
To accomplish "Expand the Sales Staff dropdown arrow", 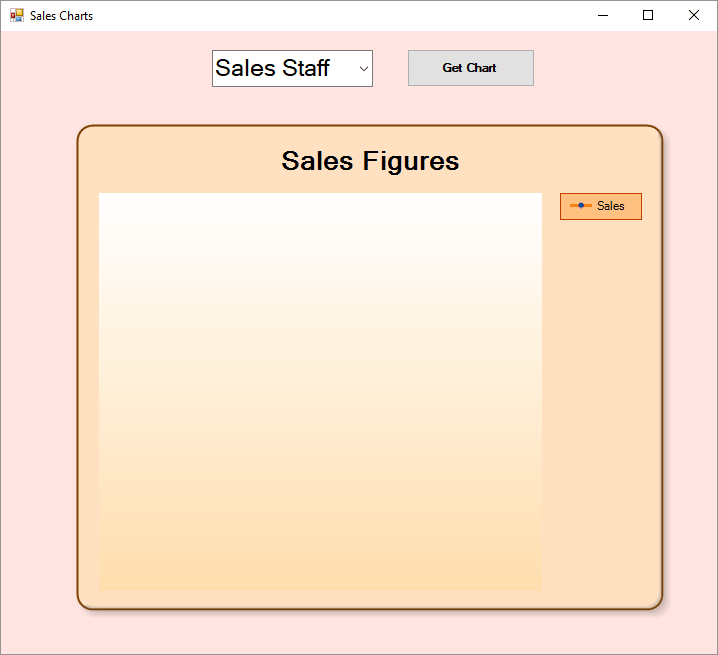I will coord(363,69).
